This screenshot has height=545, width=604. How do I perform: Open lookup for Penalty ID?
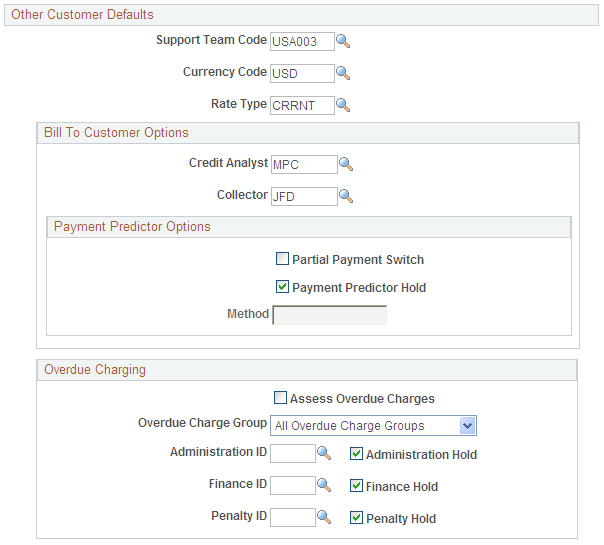(x=324, y=517)
